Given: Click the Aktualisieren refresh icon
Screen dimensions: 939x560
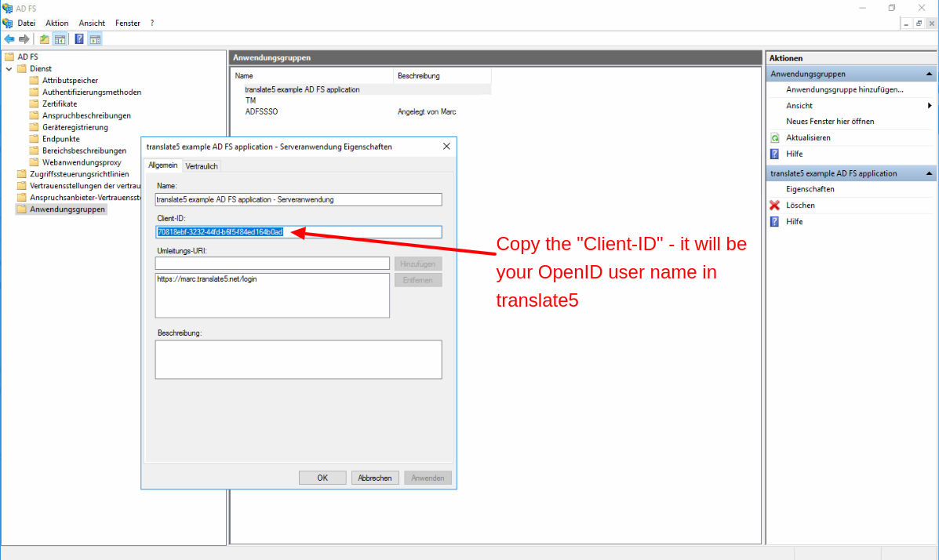Looking at the screenshot, I should 775,138.
